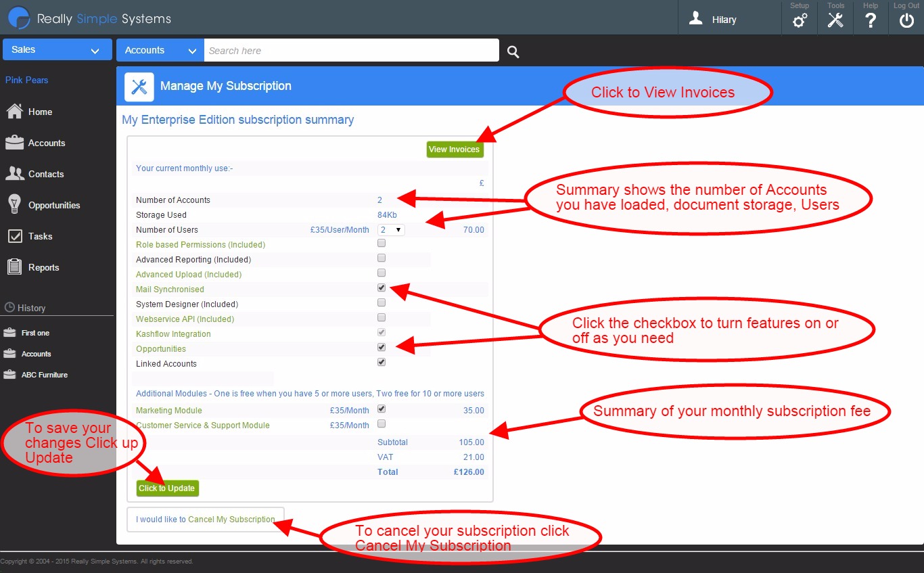Click the View Invoices button
The height and width of the screenshot is (573, 924).
click(x=455, y=150)
